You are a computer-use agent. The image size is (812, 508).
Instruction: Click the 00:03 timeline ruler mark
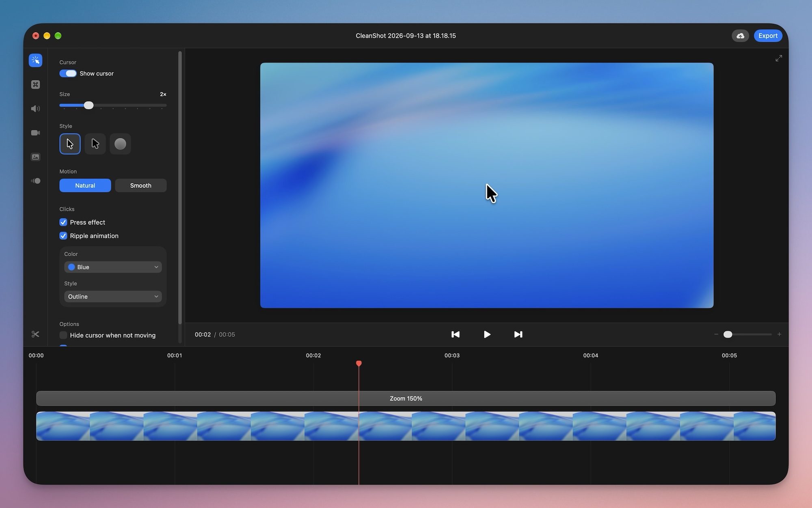pos(452,355)
